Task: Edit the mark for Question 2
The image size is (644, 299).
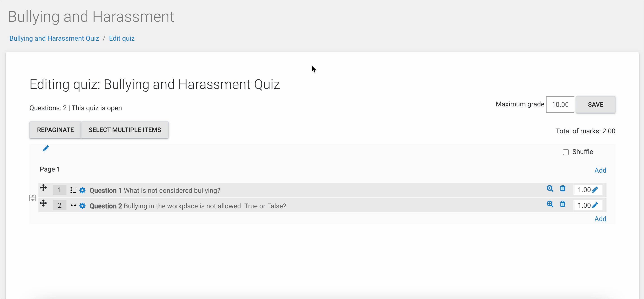Action: (595, 205)
